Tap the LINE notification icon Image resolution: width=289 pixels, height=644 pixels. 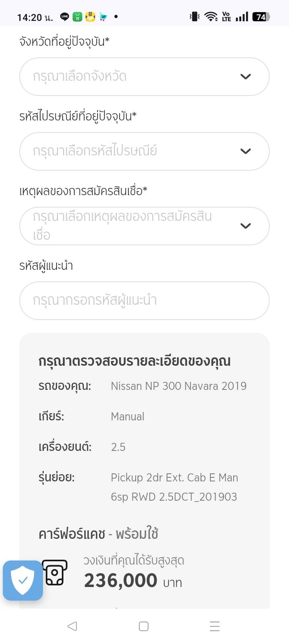pos(65,17)
